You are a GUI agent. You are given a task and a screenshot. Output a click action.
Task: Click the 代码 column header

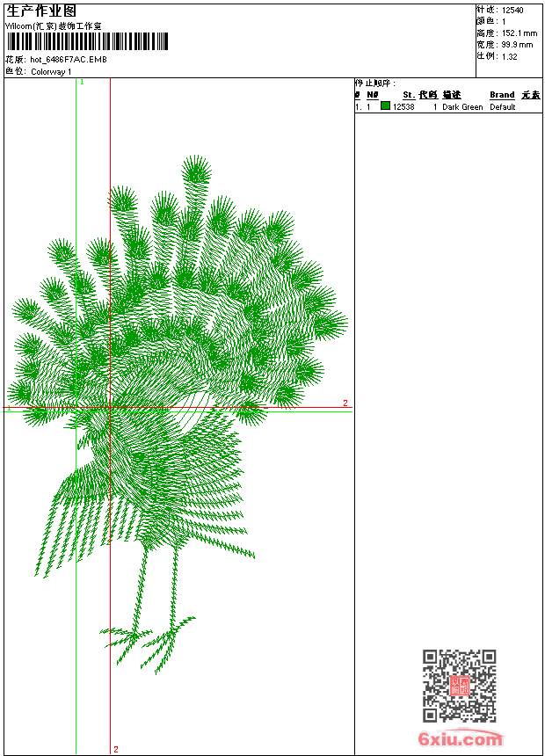[x=427, y=95]
